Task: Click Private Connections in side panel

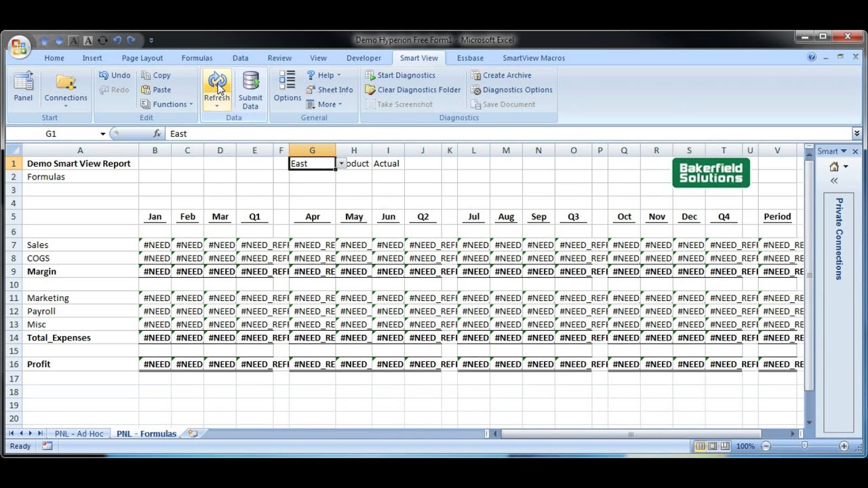Action: click(839, 239)
